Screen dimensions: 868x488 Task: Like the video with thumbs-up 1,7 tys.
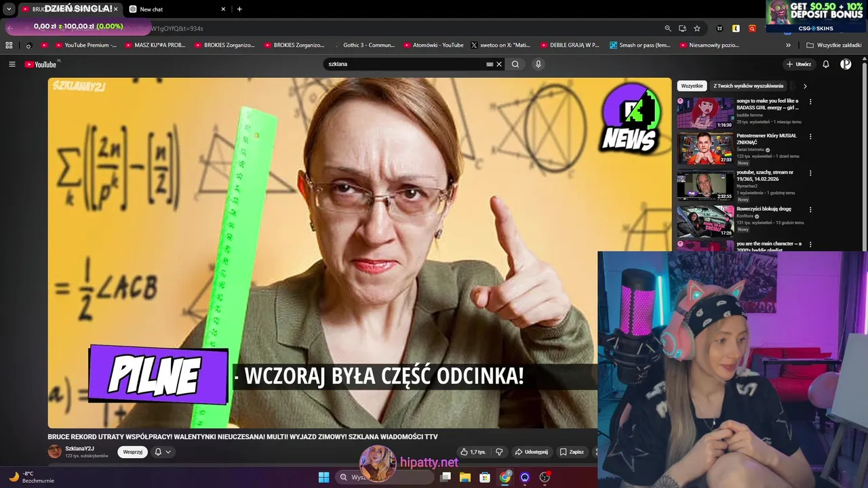point(473,452)
